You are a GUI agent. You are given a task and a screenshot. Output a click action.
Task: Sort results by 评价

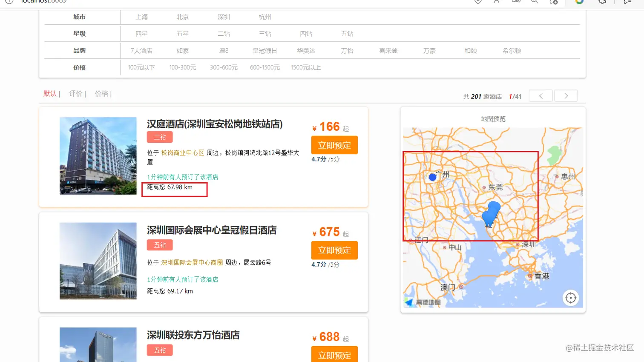(76, 94)
